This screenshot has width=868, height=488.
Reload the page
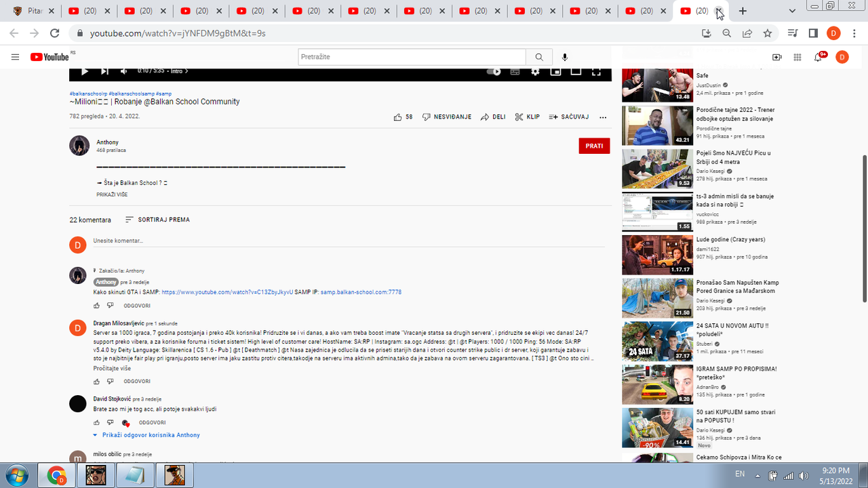[55, 33]
